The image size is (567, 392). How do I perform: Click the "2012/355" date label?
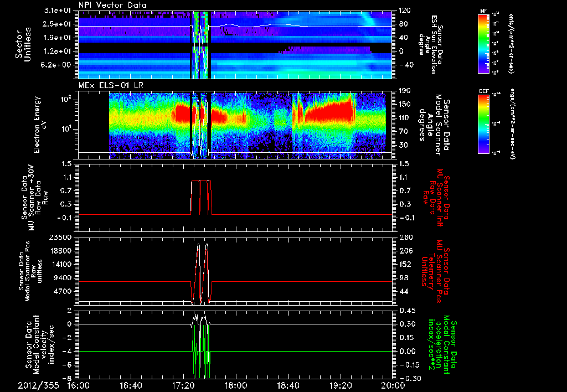tap(38, 385)
